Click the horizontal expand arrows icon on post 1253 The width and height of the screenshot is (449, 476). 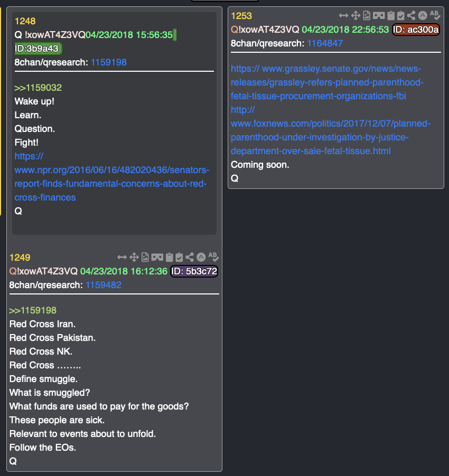coord(343,15)
